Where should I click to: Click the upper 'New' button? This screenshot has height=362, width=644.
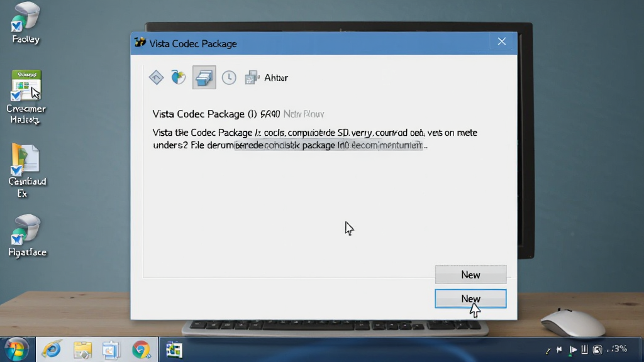coord(470,275)
